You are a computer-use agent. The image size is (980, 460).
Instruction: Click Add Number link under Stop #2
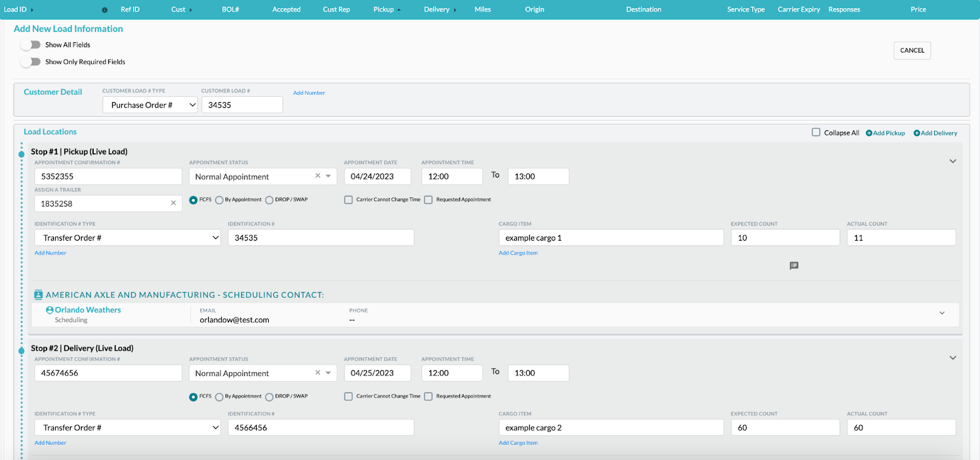(x=50, y=443)
